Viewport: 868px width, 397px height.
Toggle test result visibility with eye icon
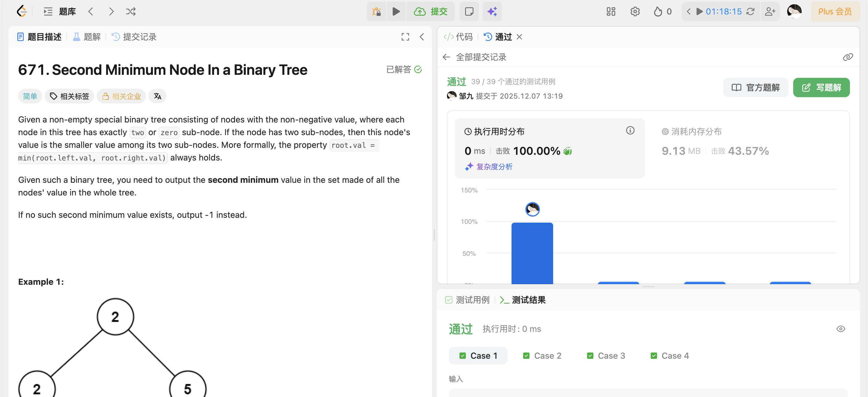pyautogui.click(x=840, y=329)
